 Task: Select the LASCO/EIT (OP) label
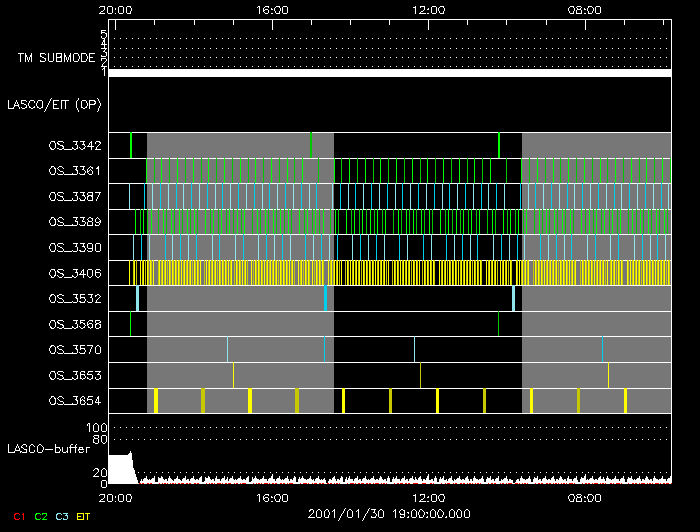click(x=54, y=104)
